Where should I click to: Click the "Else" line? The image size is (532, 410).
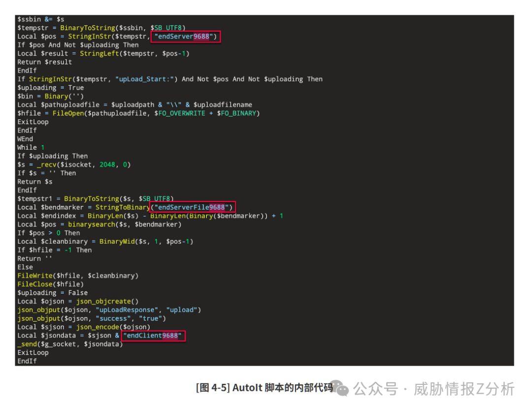pos(25,267)
